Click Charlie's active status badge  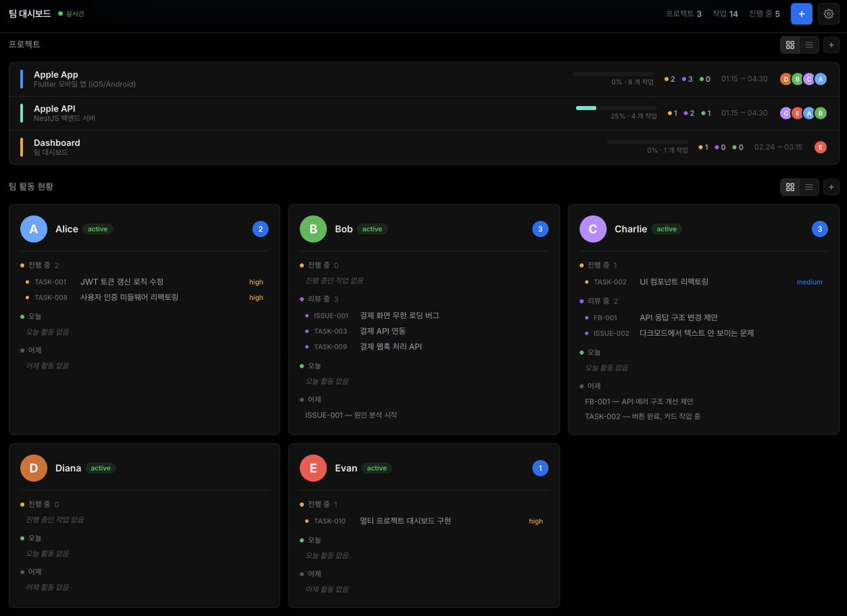tap(666, 229)
